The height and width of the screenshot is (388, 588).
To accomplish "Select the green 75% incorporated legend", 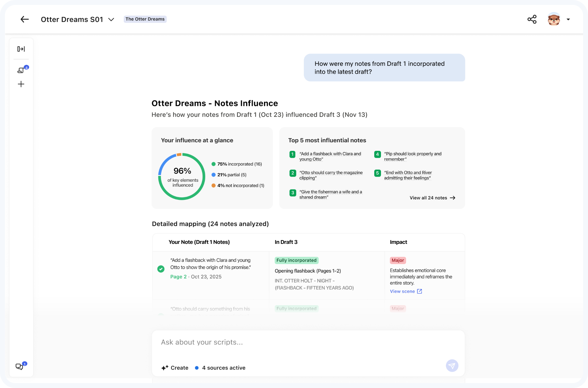I will [x=237, y=164].
